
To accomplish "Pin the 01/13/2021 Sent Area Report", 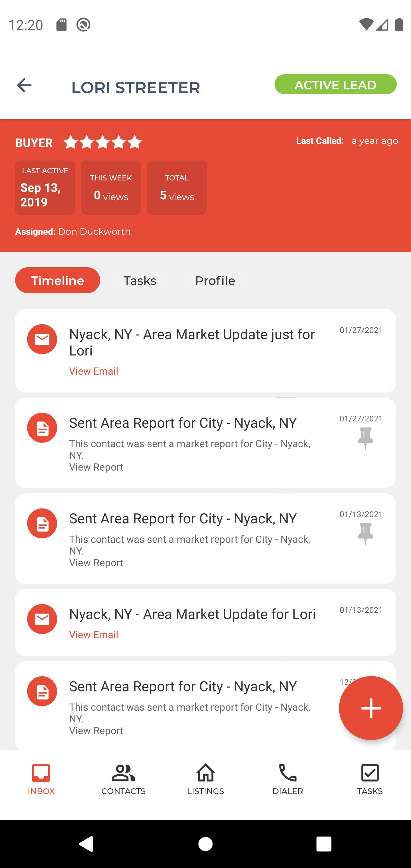I will pos(366,534).
